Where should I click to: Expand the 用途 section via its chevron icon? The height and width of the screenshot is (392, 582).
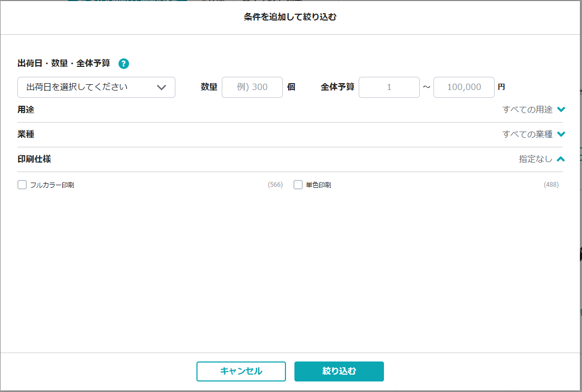click(561, 109)
